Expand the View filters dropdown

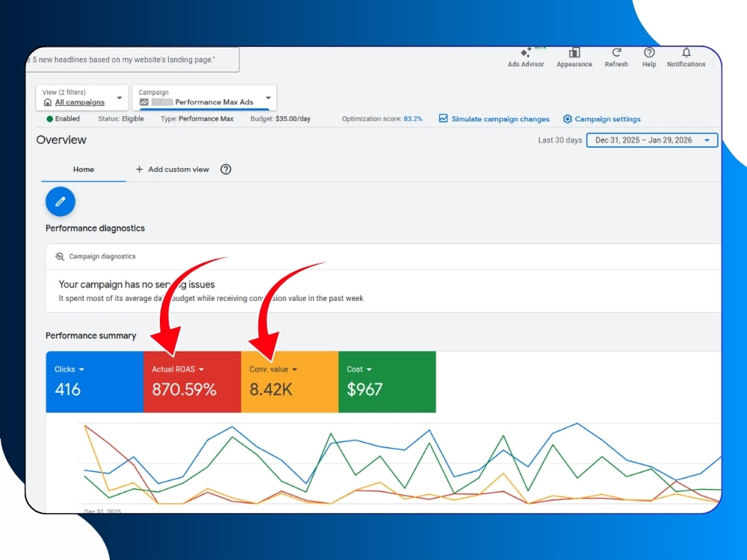click(x=120, y=98)
